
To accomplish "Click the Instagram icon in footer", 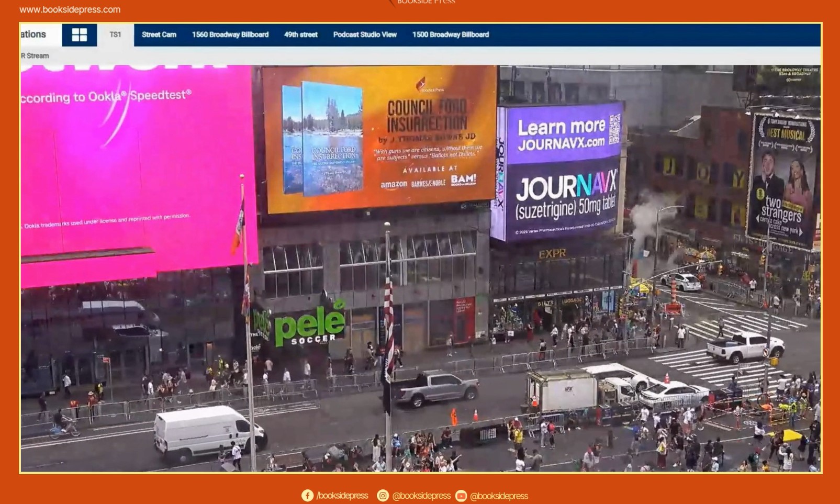I will (383, 495).
